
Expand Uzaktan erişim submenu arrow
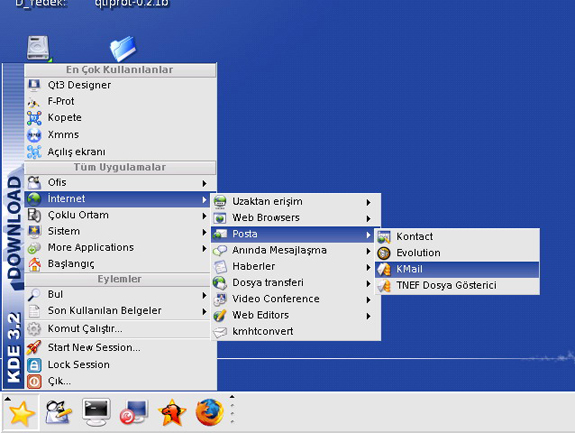368,202
